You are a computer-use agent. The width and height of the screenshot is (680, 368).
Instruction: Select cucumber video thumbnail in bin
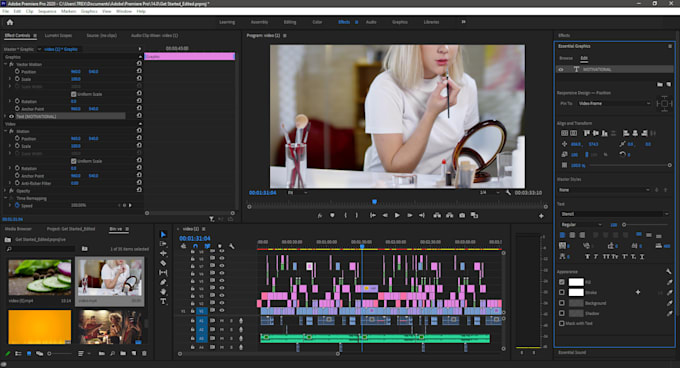tap(39, 277)
